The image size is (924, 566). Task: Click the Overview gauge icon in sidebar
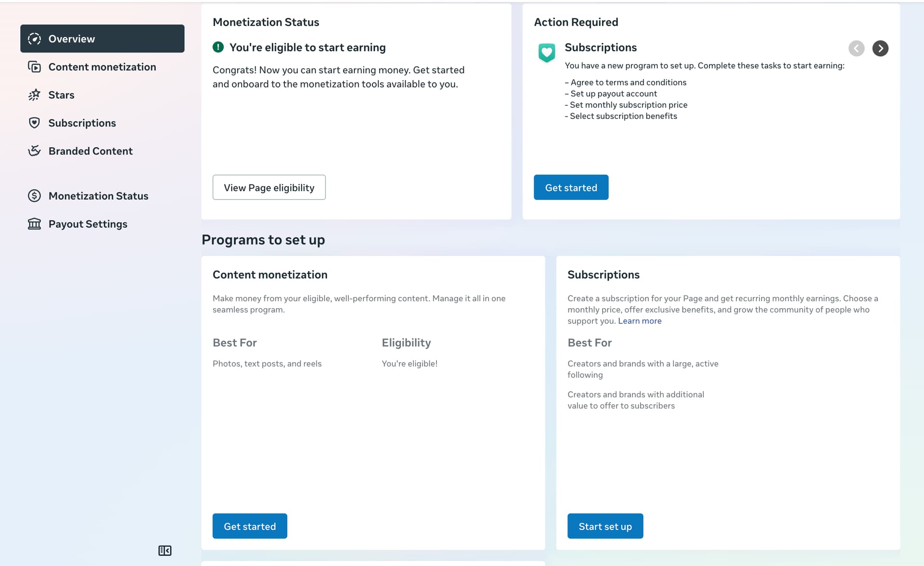(34, 39)
